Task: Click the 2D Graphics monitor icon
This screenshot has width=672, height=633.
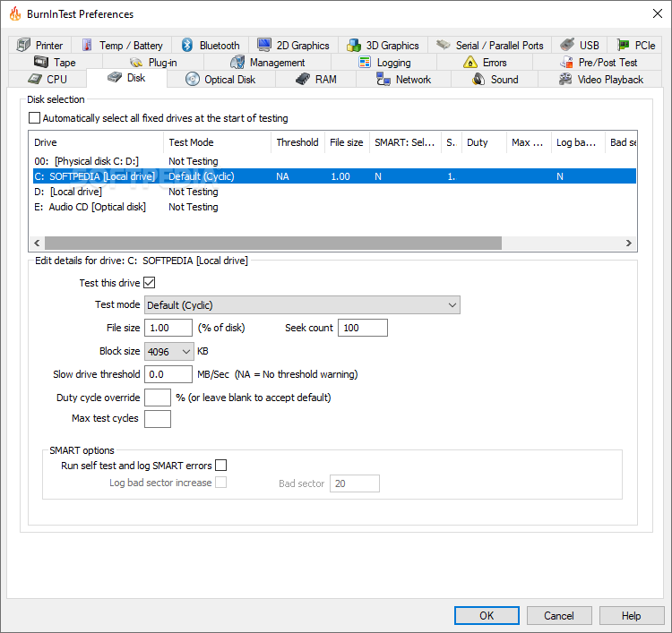Action: [x=264, y=45]
